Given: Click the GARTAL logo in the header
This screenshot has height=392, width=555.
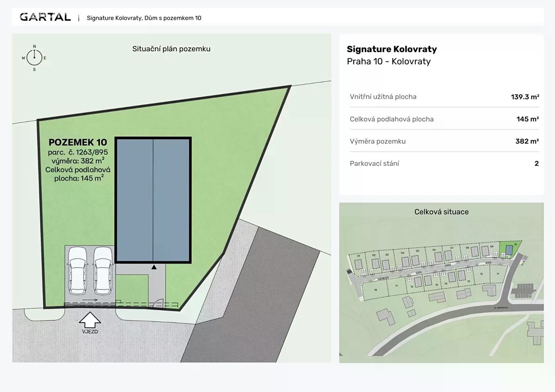Looking at the screenshot, I should pyautogui.click(x=45, y=18).
